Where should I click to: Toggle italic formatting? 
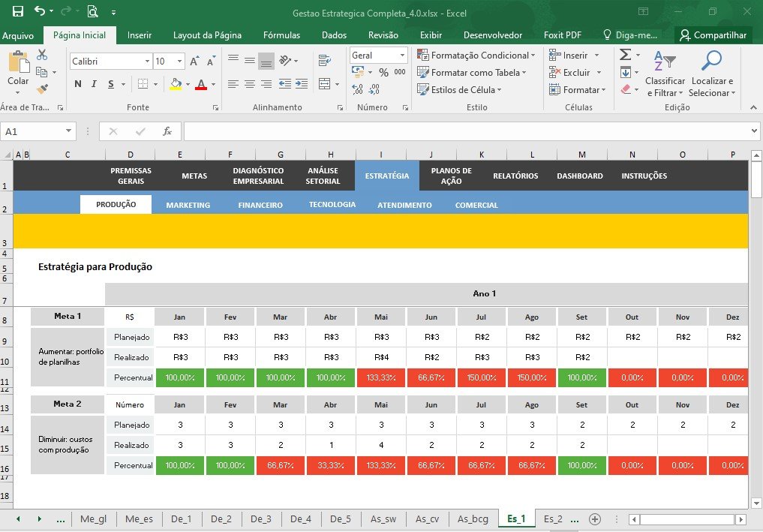coord(94,84)
